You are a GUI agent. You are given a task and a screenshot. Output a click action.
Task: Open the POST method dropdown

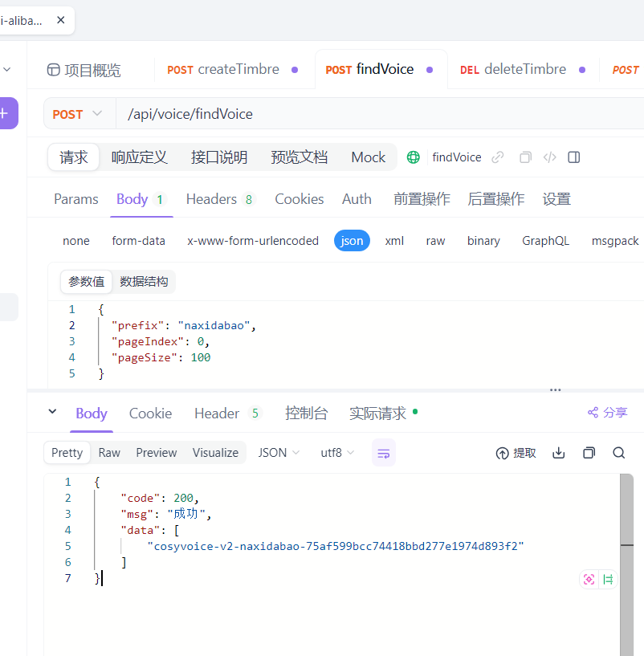78,113
